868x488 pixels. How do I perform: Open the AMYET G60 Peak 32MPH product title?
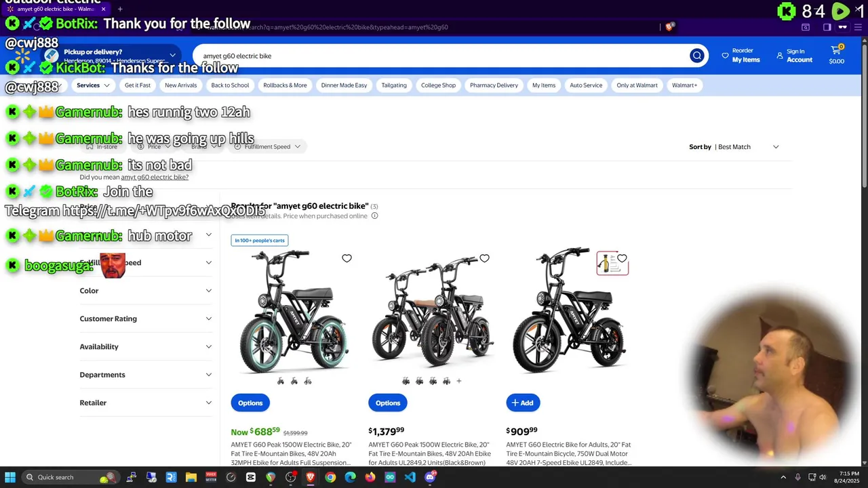[x=292, y=453]
